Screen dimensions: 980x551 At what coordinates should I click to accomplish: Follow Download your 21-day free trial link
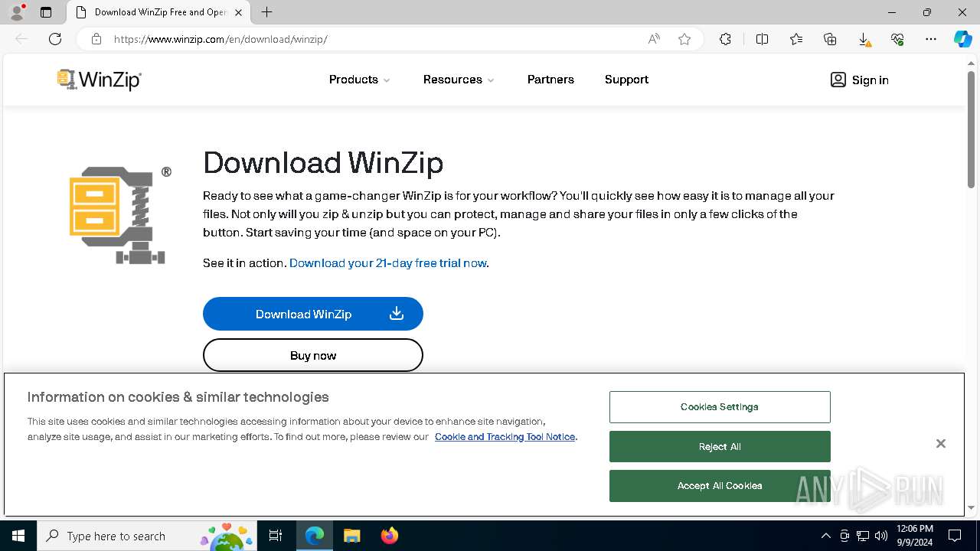click(387, 263)
